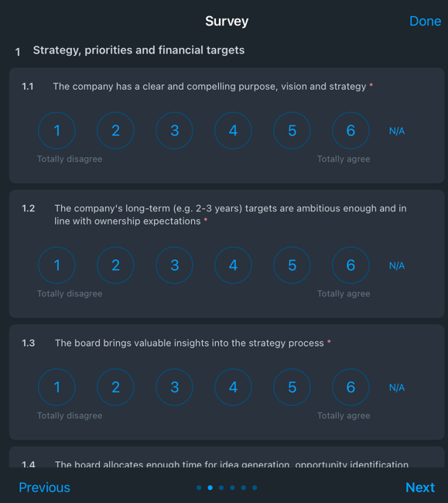Select rating 6 for question 1.3

(x=351, y=387)
